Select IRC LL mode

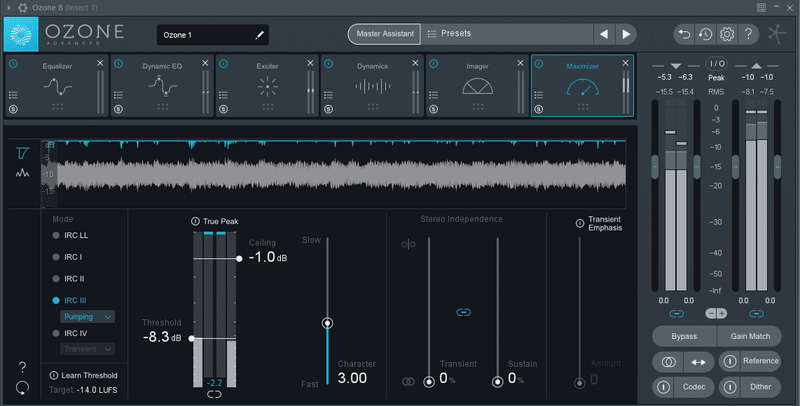tap(70, 236)
